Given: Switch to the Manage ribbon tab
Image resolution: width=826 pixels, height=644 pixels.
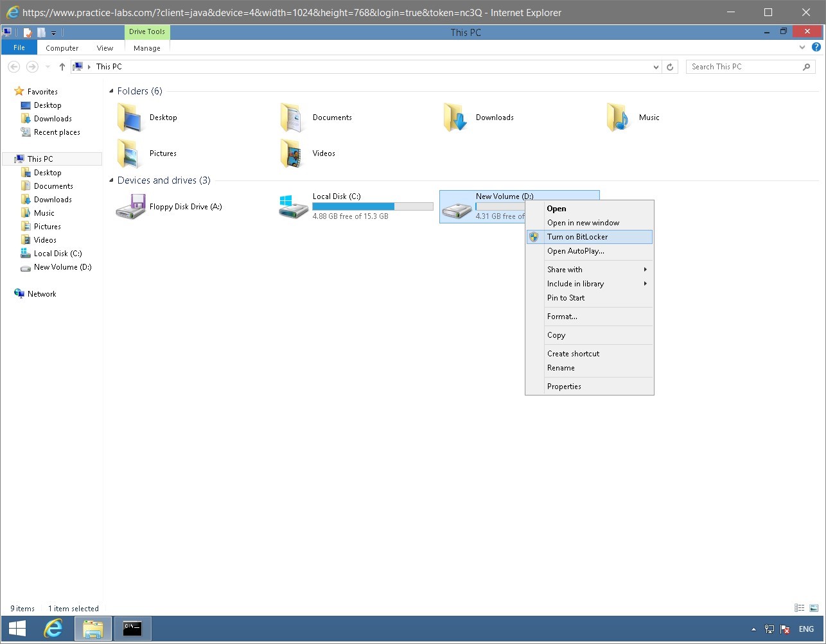Looking at the screenshot, I should [x=146, y=48].
